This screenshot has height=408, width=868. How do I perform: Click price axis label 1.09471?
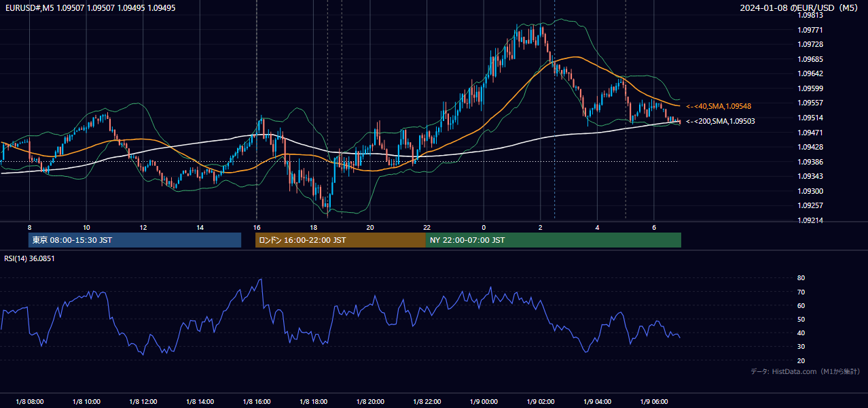click(x=810, y=133)
